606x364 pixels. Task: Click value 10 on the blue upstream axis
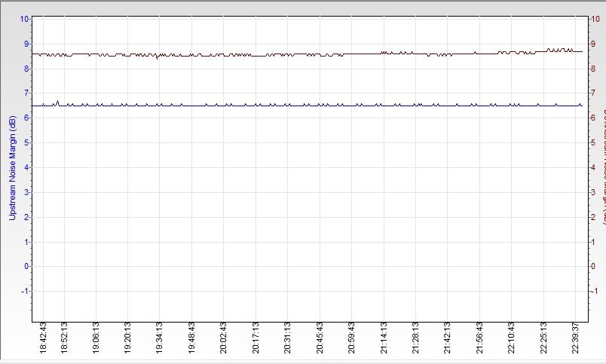click(x=24, y=19)
